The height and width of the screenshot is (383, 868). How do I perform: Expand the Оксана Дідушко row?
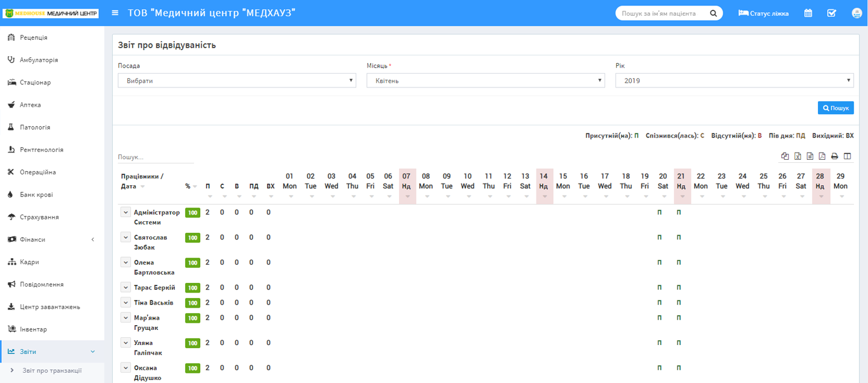126,367
